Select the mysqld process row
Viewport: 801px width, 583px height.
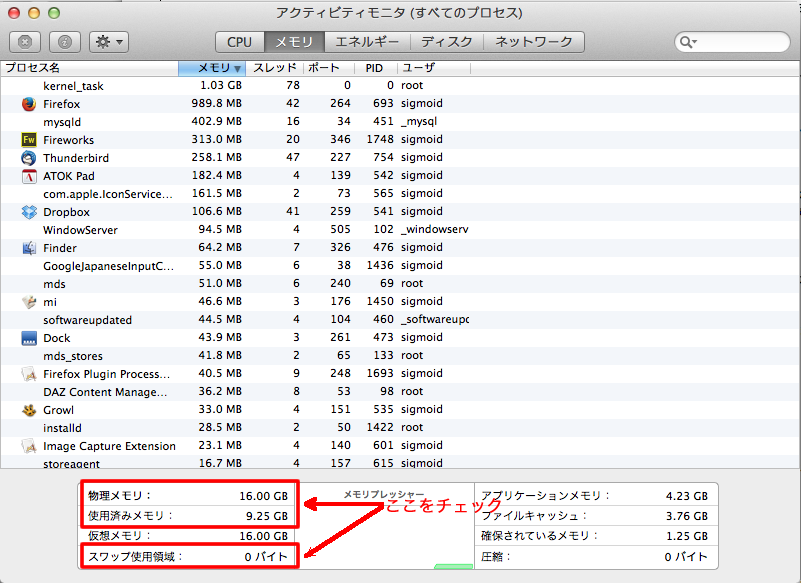(400, 122)
